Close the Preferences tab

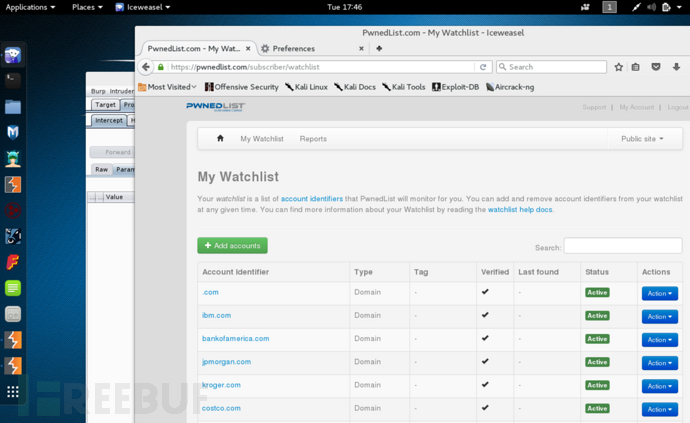point(361,48)
